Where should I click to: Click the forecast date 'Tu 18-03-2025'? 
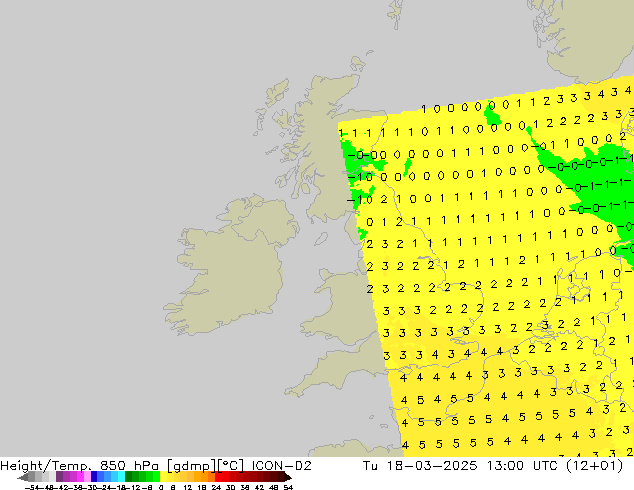(x=421, y=466)
